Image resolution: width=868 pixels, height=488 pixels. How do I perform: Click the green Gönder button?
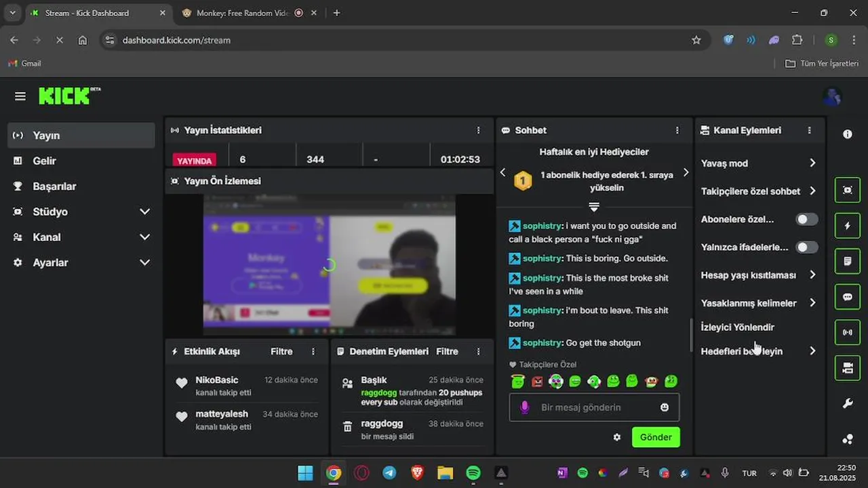point(656,437)
